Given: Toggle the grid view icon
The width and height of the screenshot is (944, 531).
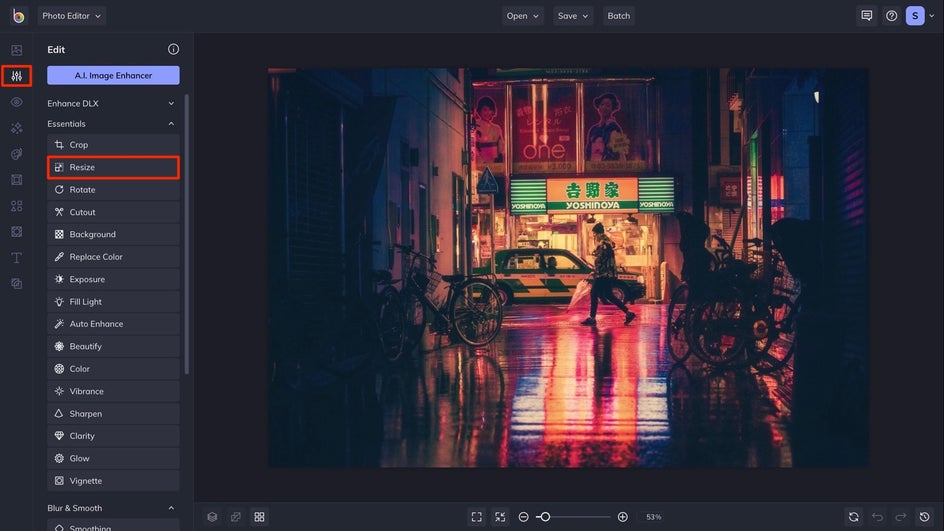Looking at the screenshot, I should click(x=259, y=517).
